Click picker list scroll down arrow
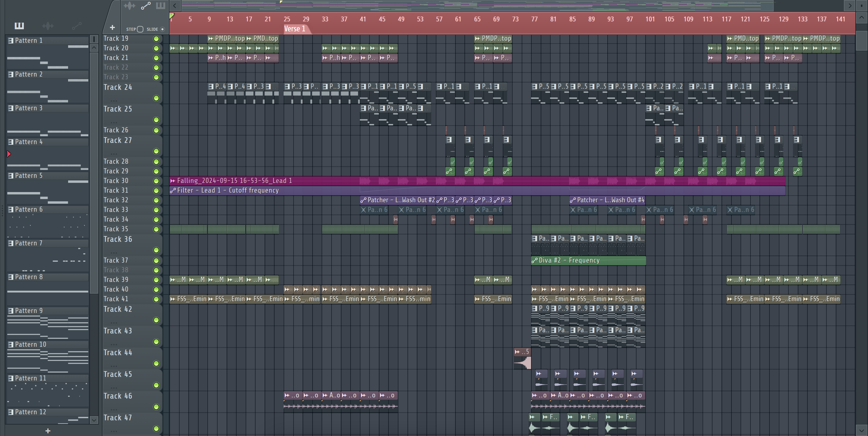 click(94, 420)
